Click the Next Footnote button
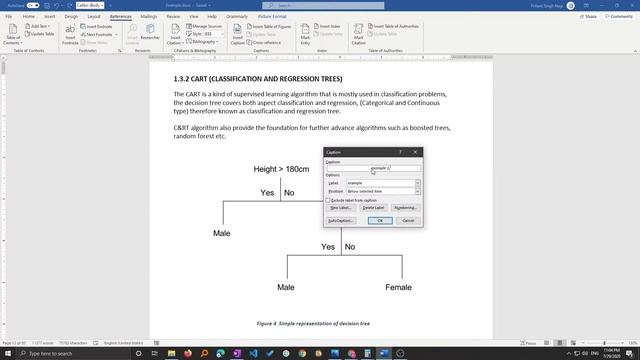The width and height of the screenshot is (640, 360). 96,34
